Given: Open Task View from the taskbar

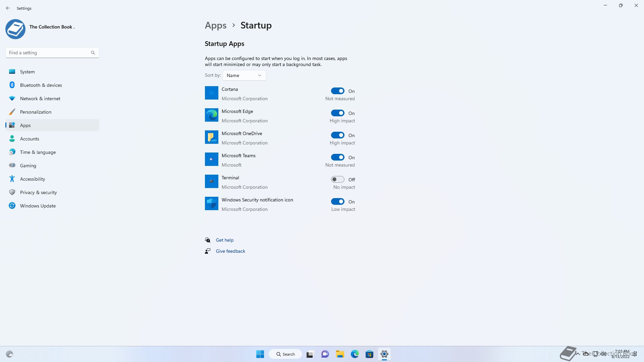Looking at the screenshot, I should coord(310,354).
